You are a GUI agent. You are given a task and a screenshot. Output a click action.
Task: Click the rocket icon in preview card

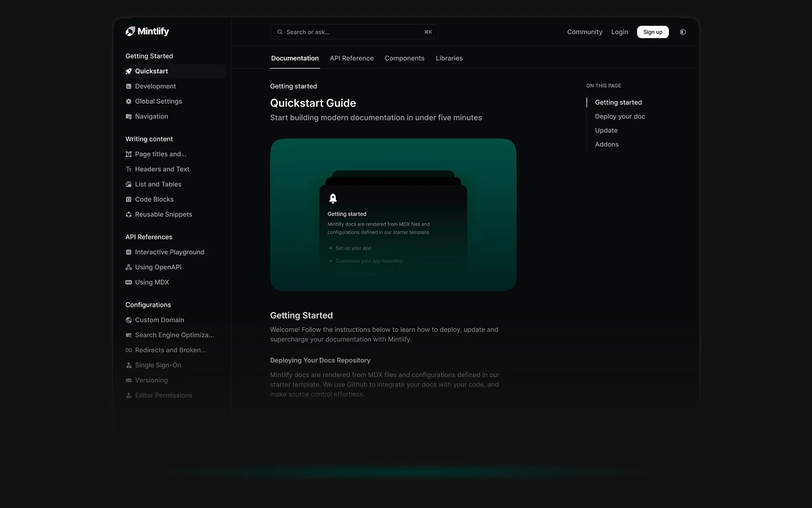tap(333, 199)
